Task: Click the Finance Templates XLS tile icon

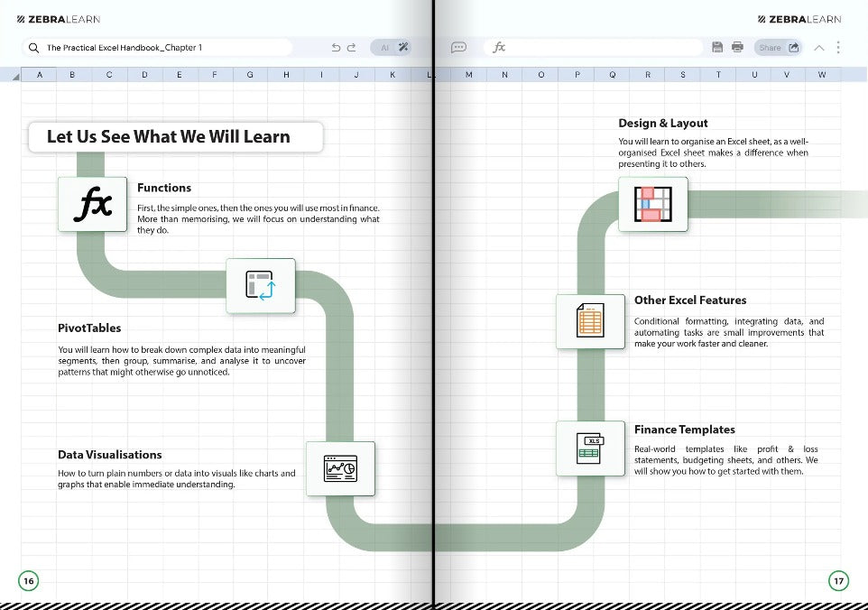Action: [590, 448]
